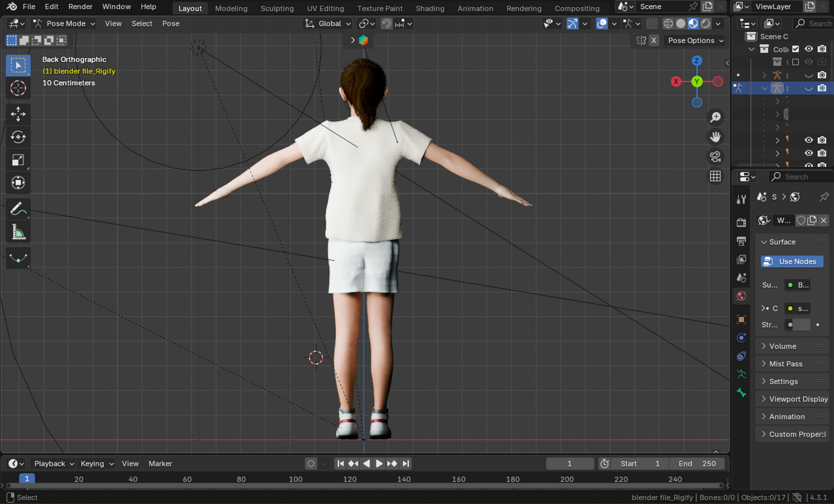Uncheck the Collection exclude checkbox
This screenshot has height=504, width=834.
(796, 49)
